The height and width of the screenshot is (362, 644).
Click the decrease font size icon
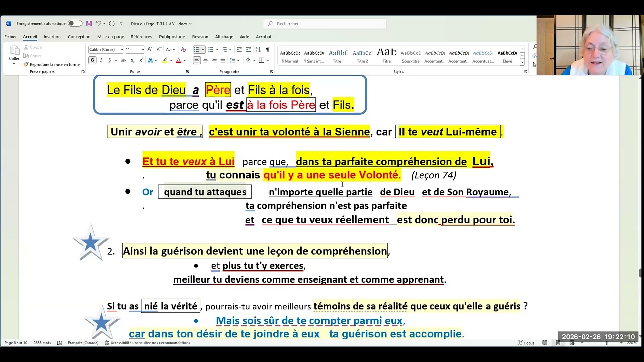coord(158,49)
